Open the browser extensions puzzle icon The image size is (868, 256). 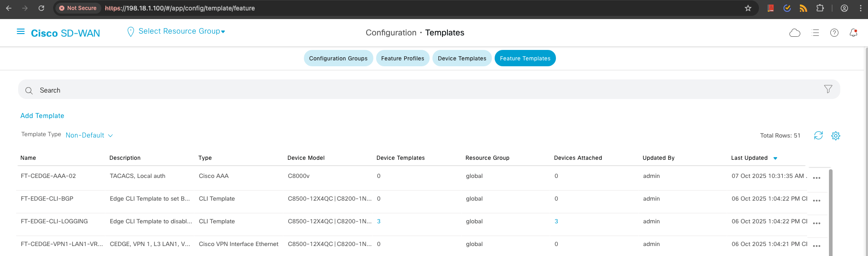pos(820,8)
